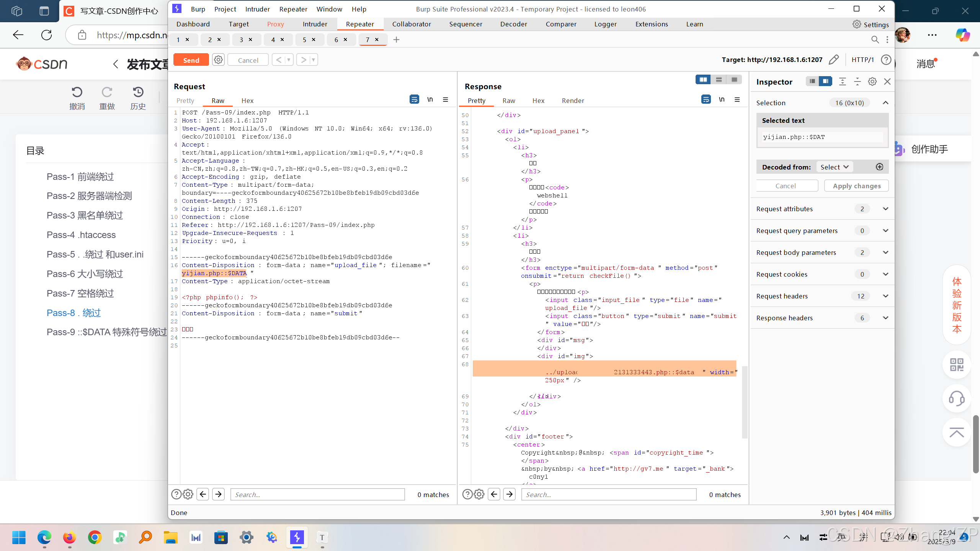
Task: Click the request pane Search field
Action: pos(317,494)
